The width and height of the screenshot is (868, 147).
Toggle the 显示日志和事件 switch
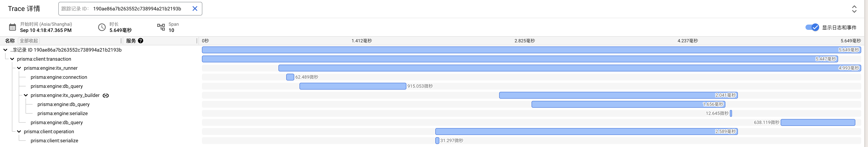[812, 27]
